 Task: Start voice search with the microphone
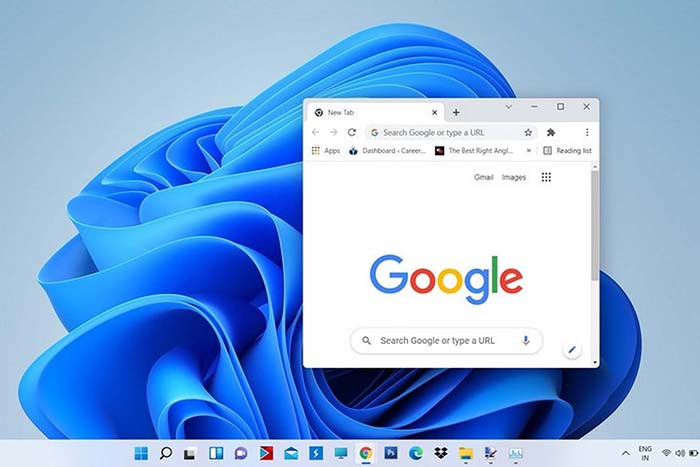pyautogui.click(x=526, y=341)
